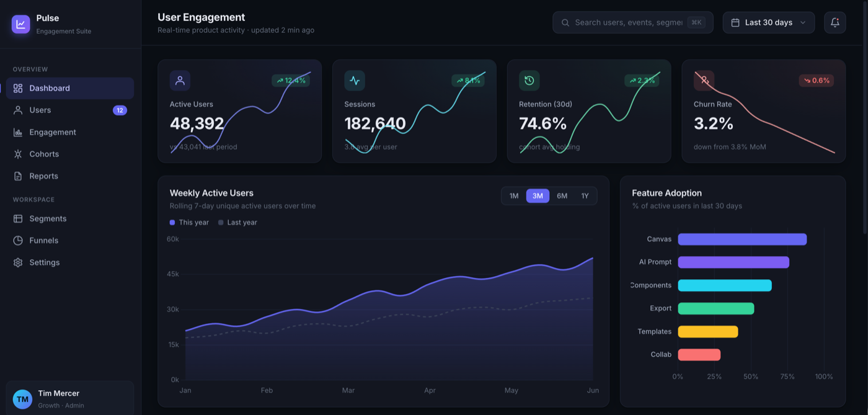Click the 12 badge beside Users
This screenshot has height=415, width=868.
pyautogui.click(x=120, y=110)
